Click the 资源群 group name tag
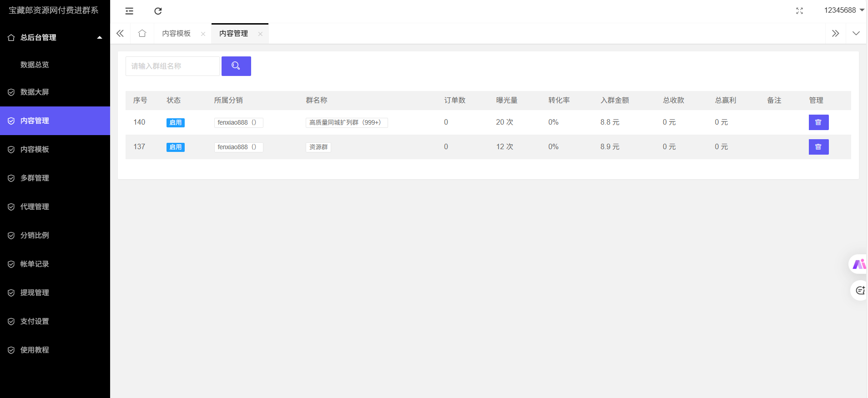Viewport: 868px width, 398px height. click(x=318, y=147)
